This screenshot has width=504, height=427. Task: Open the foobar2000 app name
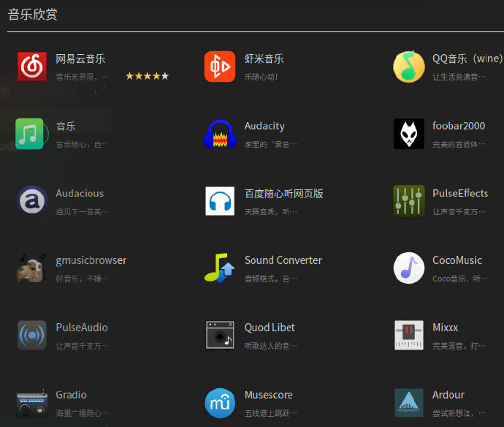(x=459, y=126)
